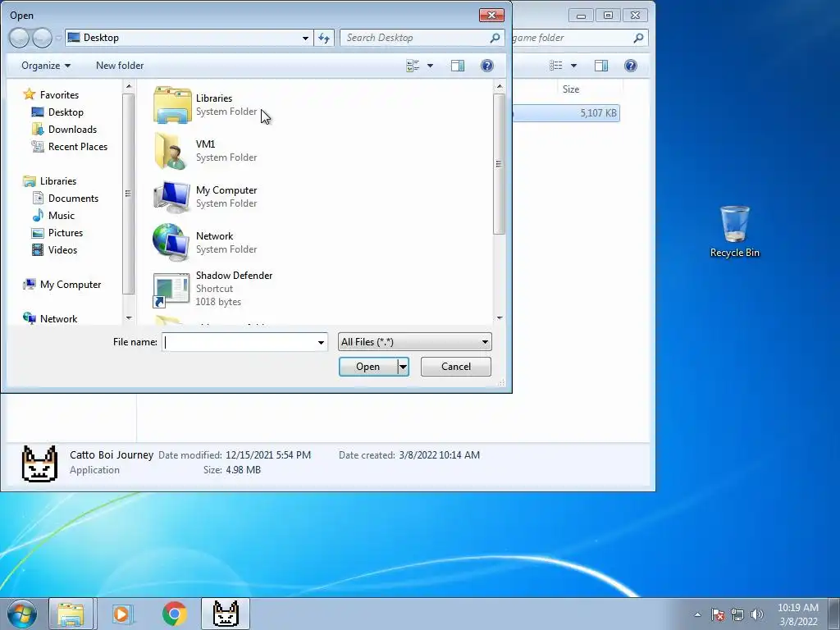
Task: Open File Explorer from taskbar
Action: click(x=71, y=614)
